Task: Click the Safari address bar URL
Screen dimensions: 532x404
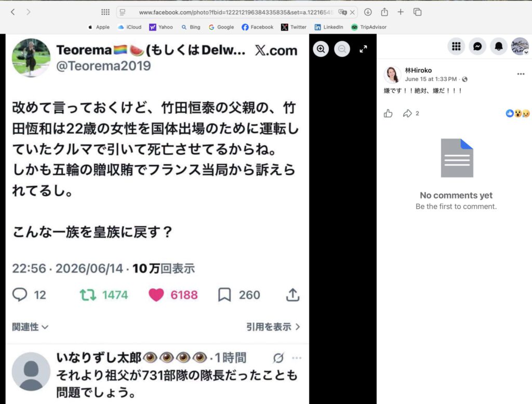Action: pos(236,12)
